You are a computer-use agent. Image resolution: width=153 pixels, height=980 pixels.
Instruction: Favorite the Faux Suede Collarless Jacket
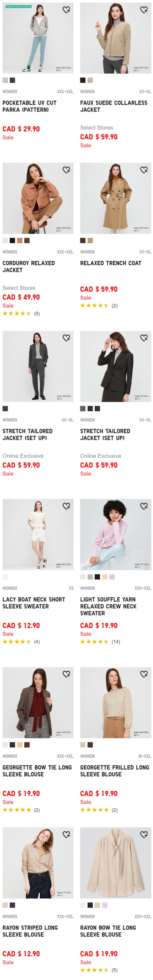click(143, 10)
